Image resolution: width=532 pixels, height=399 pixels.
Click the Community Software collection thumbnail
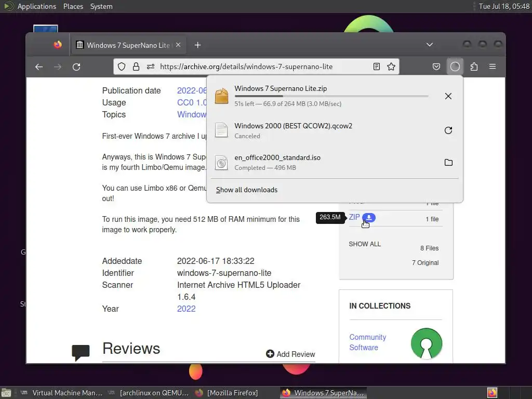click(426, 343)
